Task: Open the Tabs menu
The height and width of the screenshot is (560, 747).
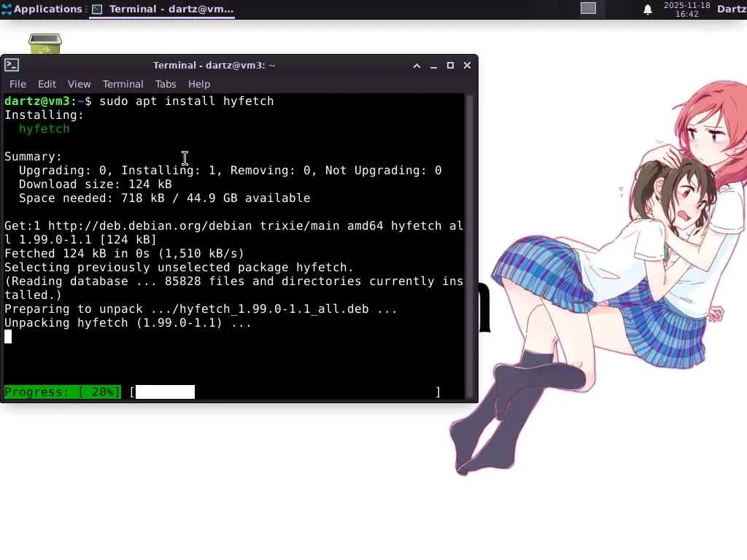Action: point(166,85)
